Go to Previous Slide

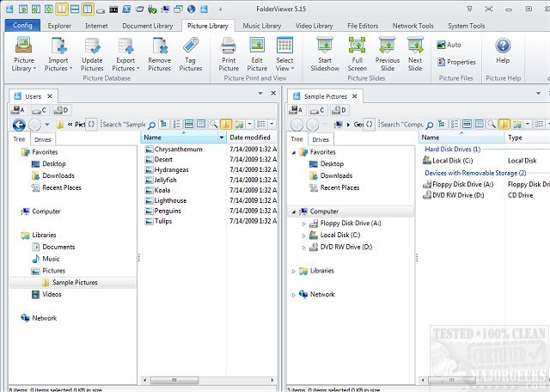click(388, 54)
